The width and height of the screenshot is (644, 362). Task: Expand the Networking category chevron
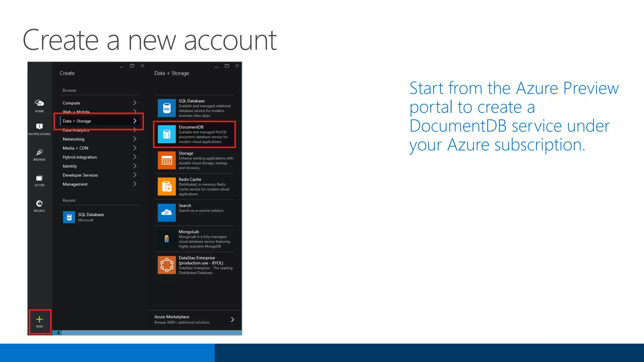coord(135,139)
